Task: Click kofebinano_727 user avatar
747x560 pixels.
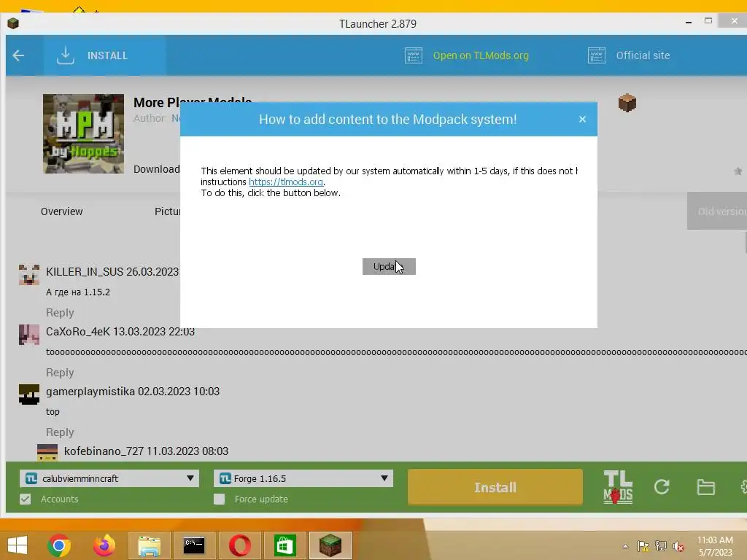Action: [47, 452]
